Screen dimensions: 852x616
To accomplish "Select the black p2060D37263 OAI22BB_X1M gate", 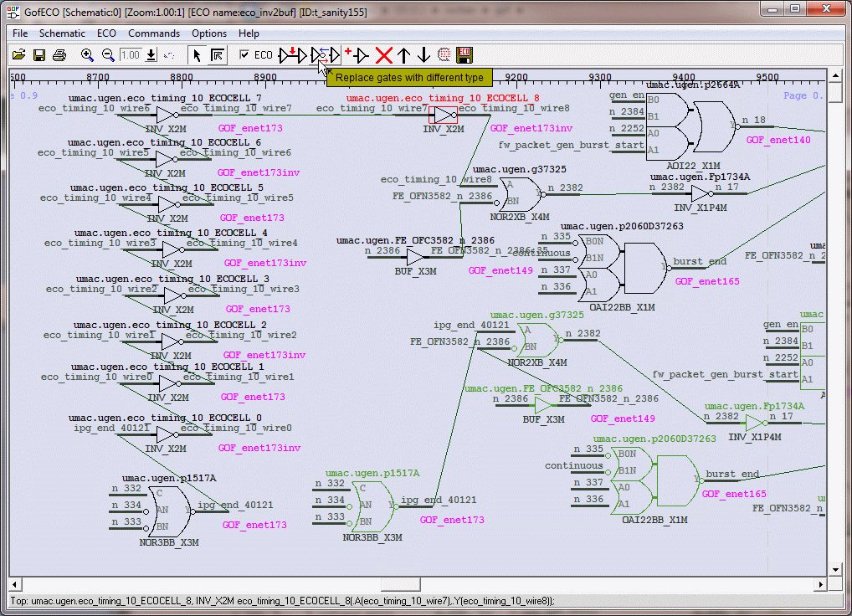I will coord(624,269).
